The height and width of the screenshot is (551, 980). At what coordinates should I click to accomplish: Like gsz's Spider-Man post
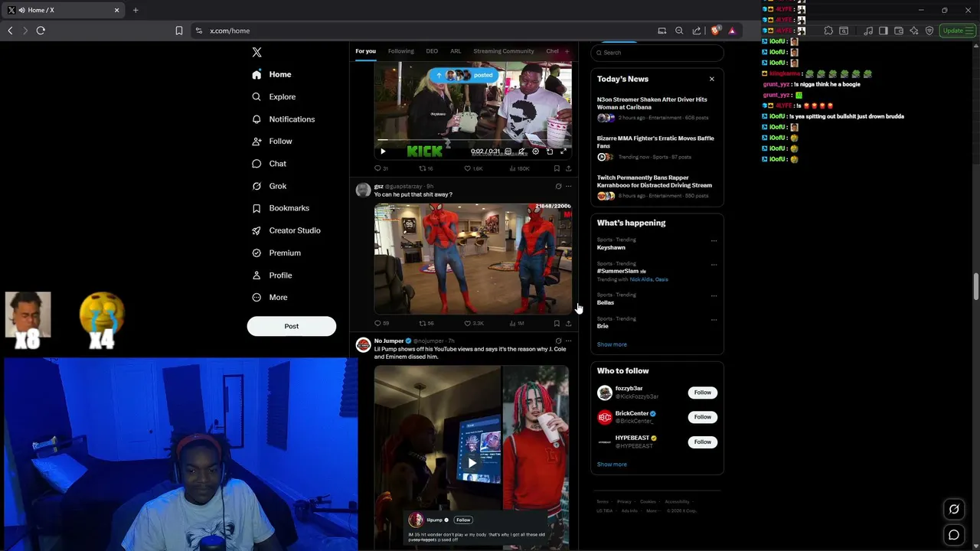click(474, 323)
